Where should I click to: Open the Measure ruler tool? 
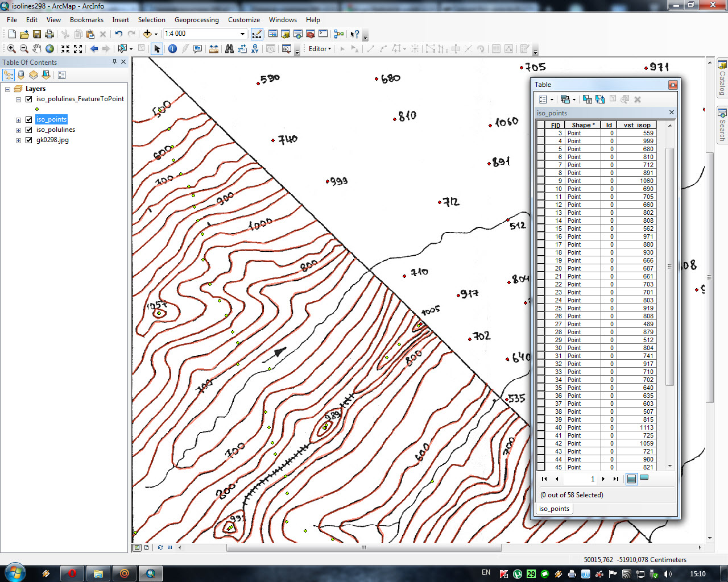point(214,49)
